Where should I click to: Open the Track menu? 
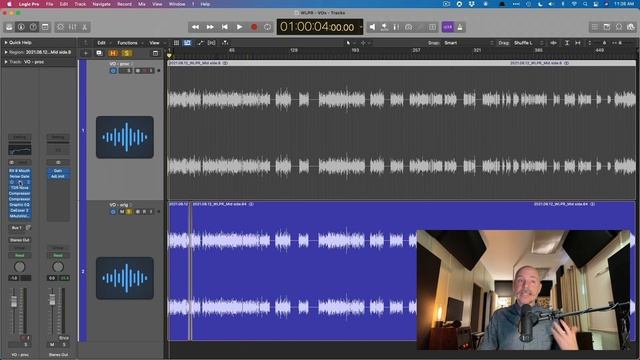coord(80,4)
